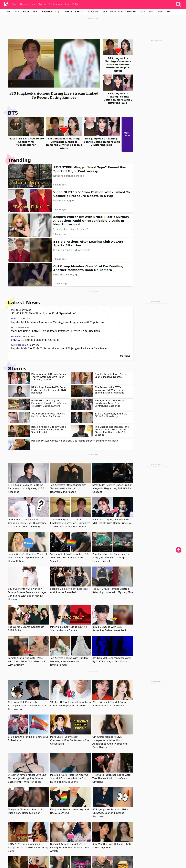Image resolution: width=186 pixels, height=868 pixels.
Task: Open headline about screen-recording Jungkook's live stream
Action: click(x=59, y=348)
